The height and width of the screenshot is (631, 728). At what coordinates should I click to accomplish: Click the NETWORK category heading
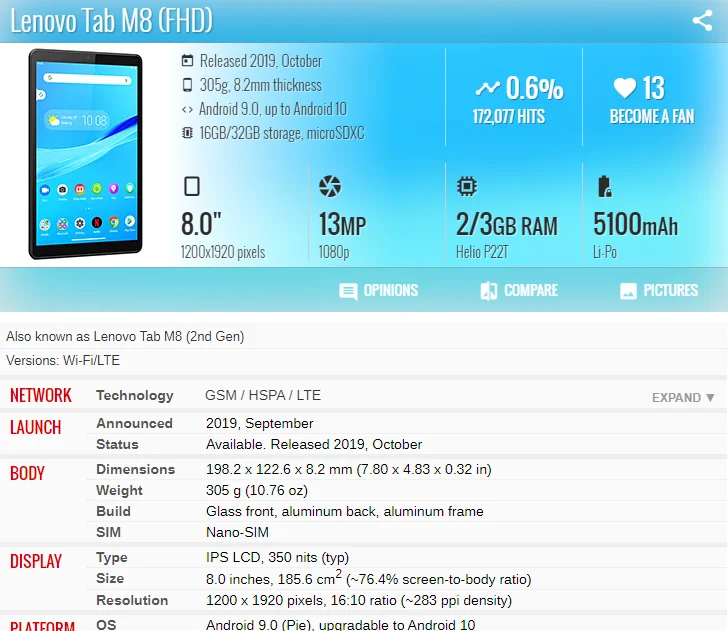[x=41, y=396]
